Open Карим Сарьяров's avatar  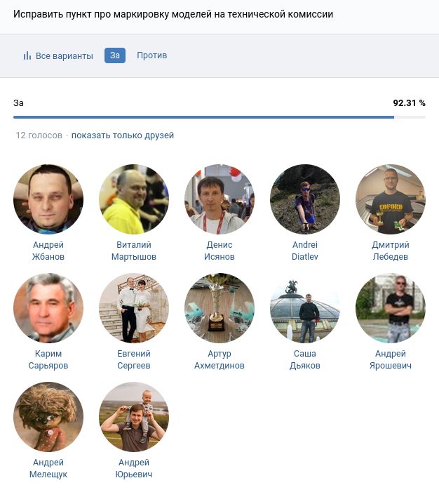pyautogui.click(x=48, y=308)
